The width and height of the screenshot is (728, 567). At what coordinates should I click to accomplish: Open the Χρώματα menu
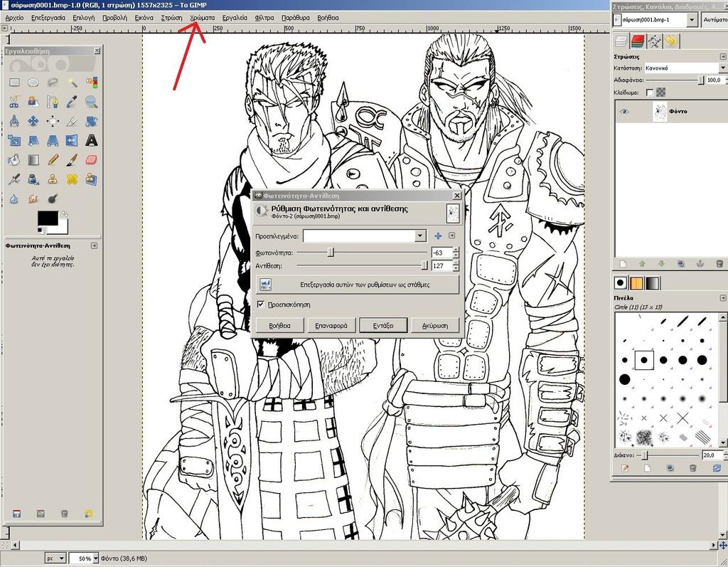click(x=203, y=18)
